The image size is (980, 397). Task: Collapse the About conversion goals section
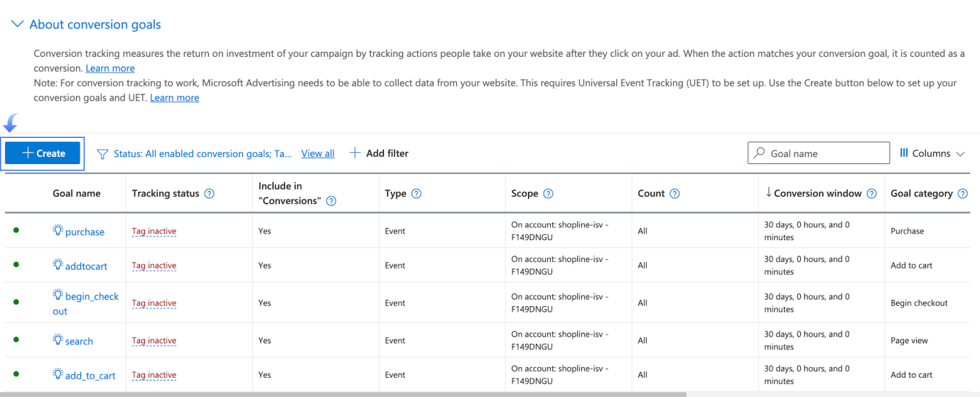(x=17, y=25)
